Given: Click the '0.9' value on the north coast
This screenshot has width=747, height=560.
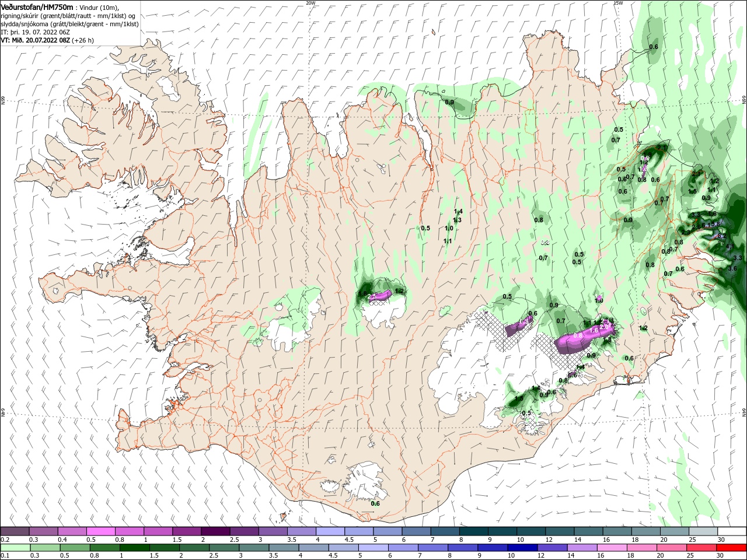Looking at the screenshot, I should [449, 102].
